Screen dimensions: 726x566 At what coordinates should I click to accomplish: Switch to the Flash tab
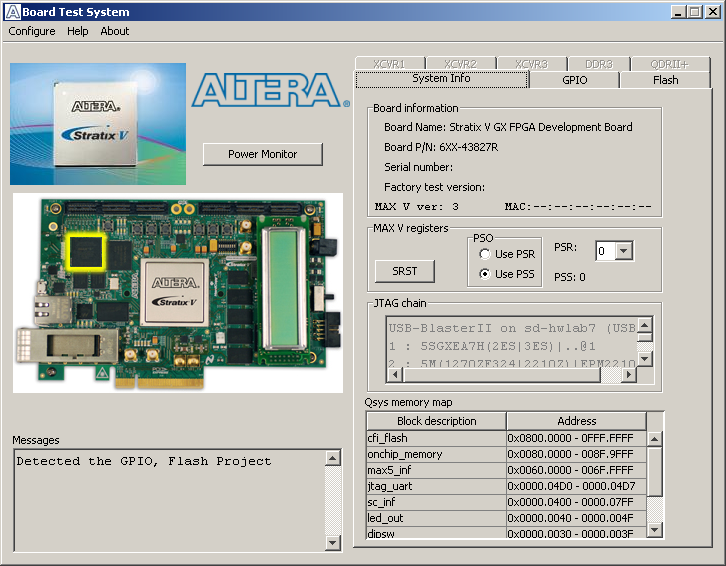665,80
